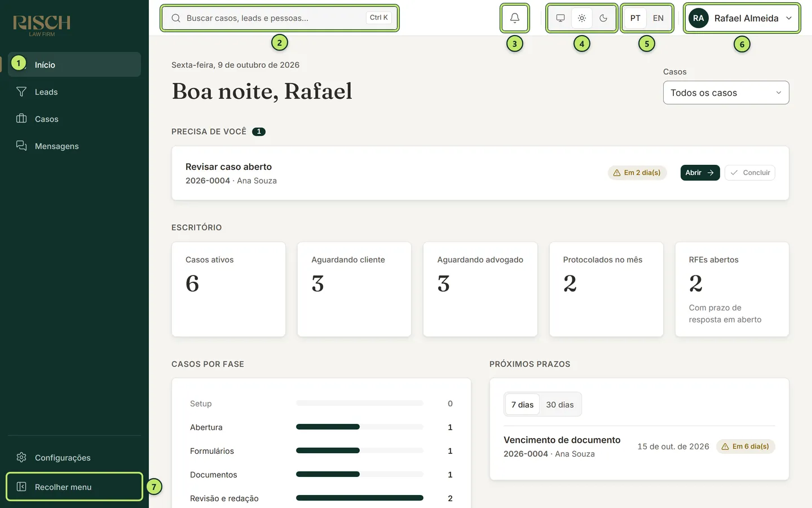812x508 pixels.
Task: Click the Em 2 dia(s) warning badge
Action: (637, 173)
